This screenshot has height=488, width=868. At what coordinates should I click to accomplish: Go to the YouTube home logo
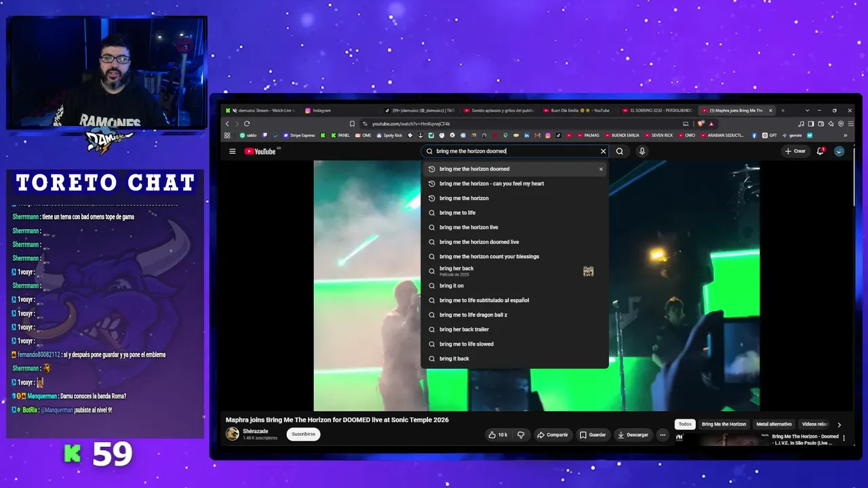pyautogui.click(x=262, y=151)
